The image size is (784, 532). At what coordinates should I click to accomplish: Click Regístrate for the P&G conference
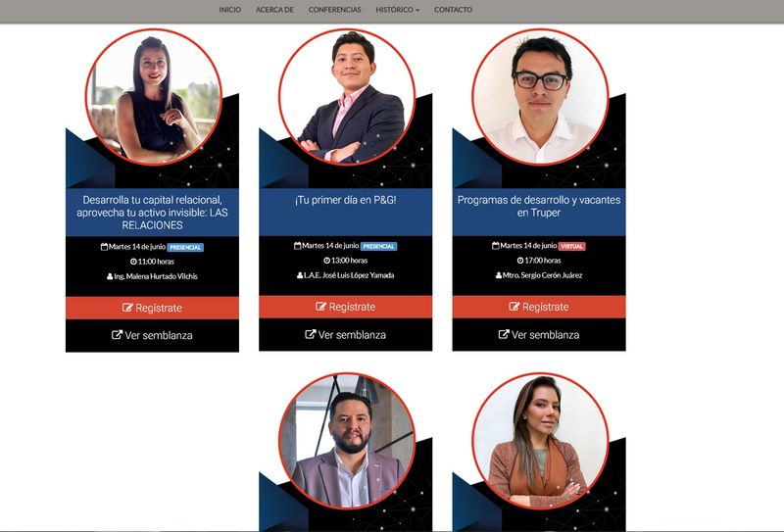(346, 307)
